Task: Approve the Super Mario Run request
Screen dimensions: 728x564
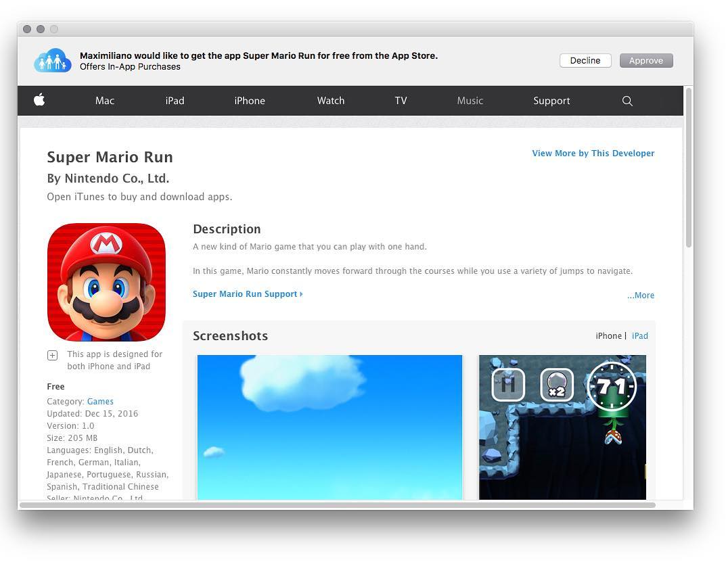Action: pos(646,61)
